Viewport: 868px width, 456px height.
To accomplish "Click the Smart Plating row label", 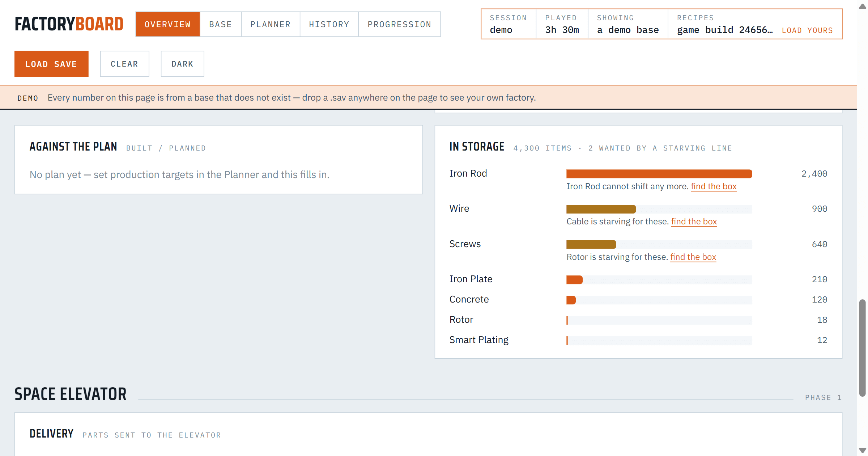I will click(479, 340).
